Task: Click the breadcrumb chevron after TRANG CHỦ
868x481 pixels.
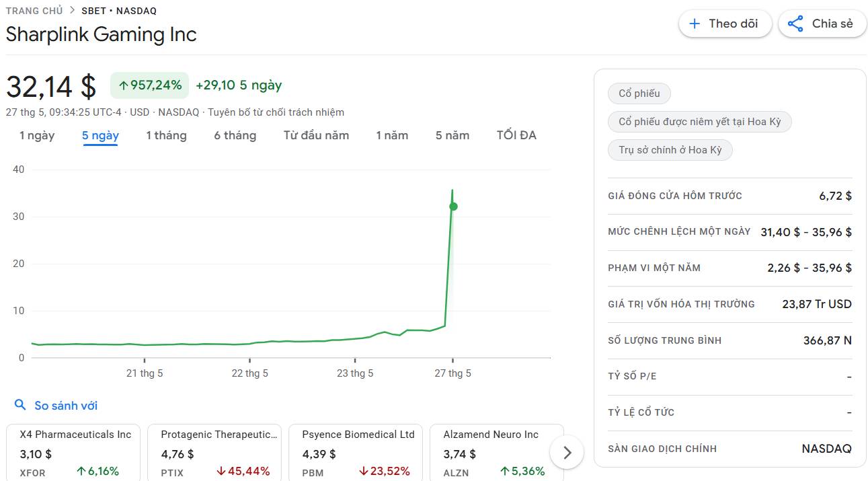Action: click(x=72, y=11)
